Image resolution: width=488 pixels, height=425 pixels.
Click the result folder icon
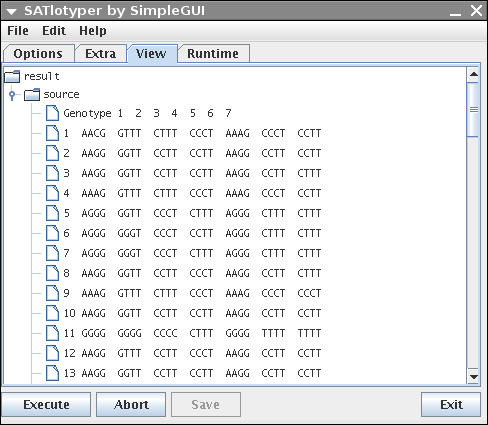[12, 76]
